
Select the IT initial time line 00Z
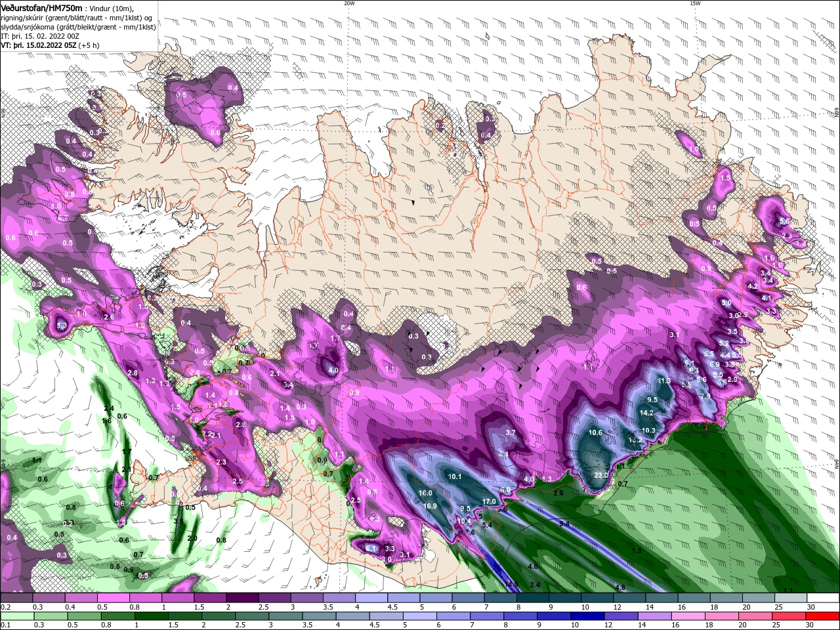39,35
